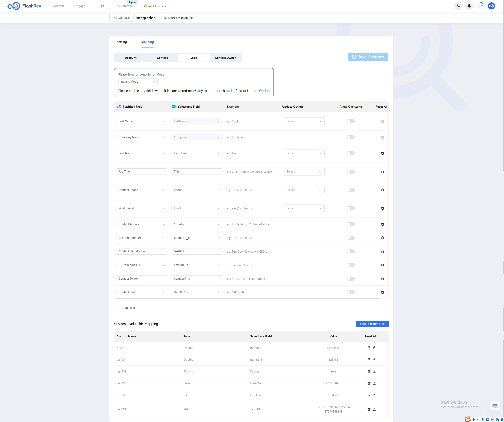Open the Last Name FlashRev field dropdown

pyautogui.click(x=142, y=121)
